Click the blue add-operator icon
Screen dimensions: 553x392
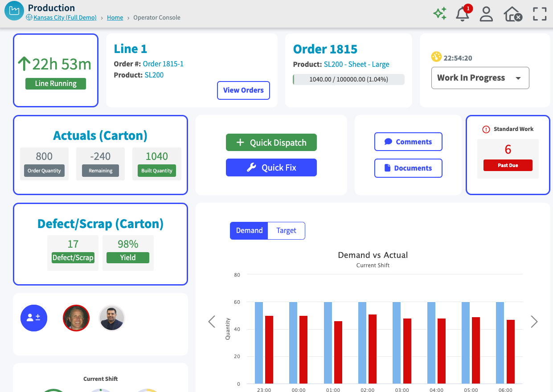34,318
